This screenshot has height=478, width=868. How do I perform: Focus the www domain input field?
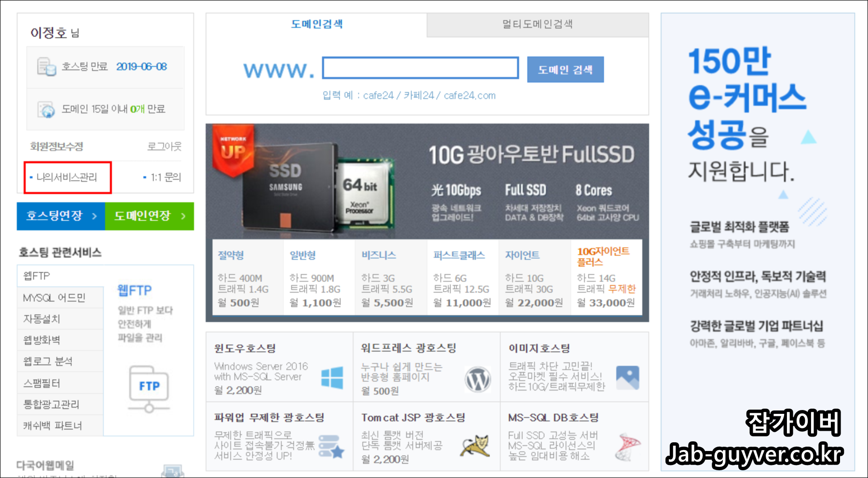420,68
